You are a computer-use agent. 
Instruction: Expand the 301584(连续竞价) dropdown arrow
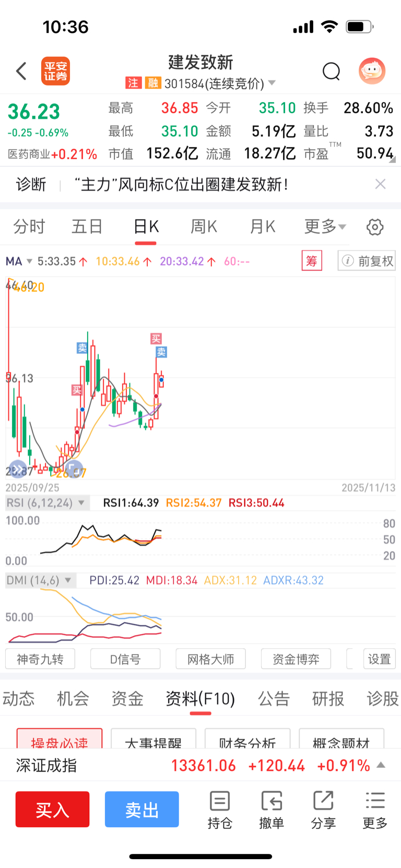(x=272, y=84)
